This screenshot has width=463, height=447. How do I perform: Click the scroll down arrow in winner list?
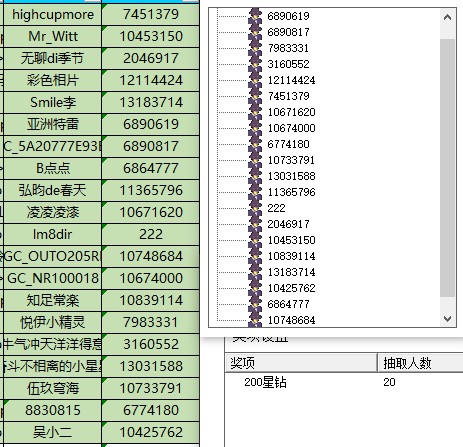coord(448,319)
